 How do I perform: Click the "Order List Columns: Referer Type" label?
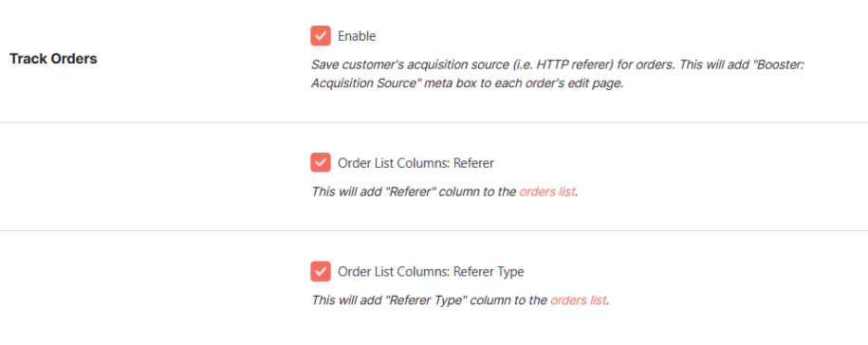(431, 272)
